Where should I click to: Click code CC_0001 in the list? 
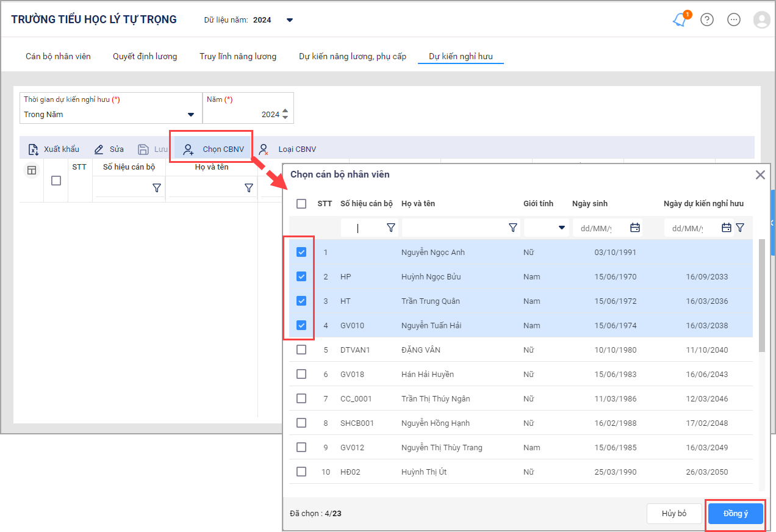[x=356, y=398]
